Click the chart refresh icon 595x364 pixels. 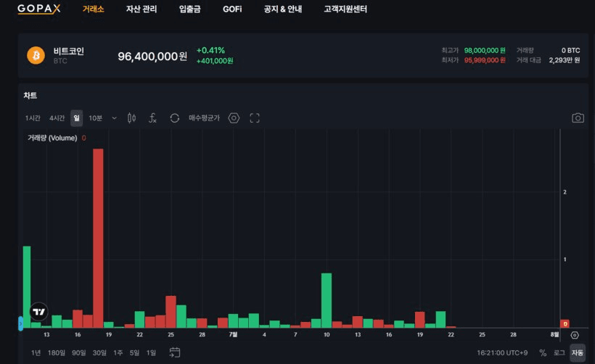(x=175, y=118)
